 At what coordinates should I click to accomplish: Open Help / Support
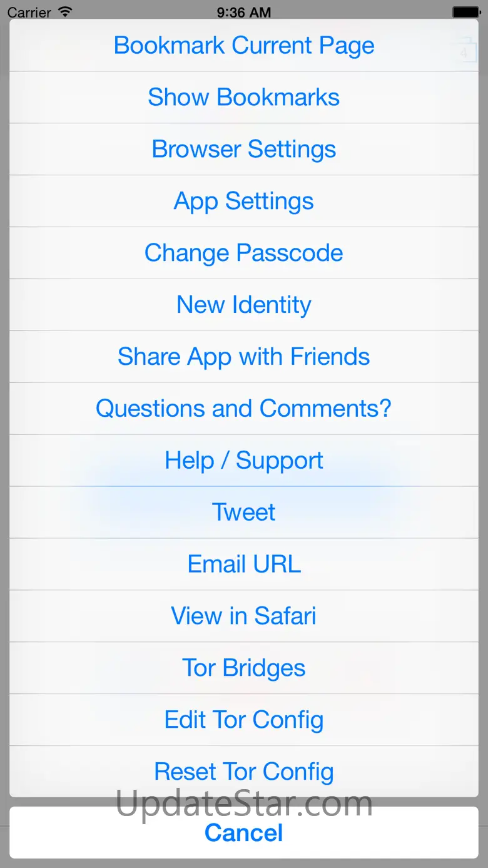[x=244, y=461]
